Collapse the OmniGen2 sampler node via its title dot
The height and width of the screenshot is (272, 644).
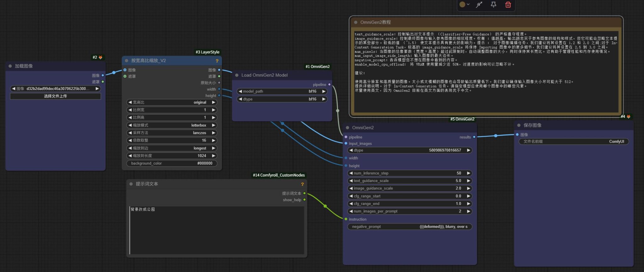(347, 128)
